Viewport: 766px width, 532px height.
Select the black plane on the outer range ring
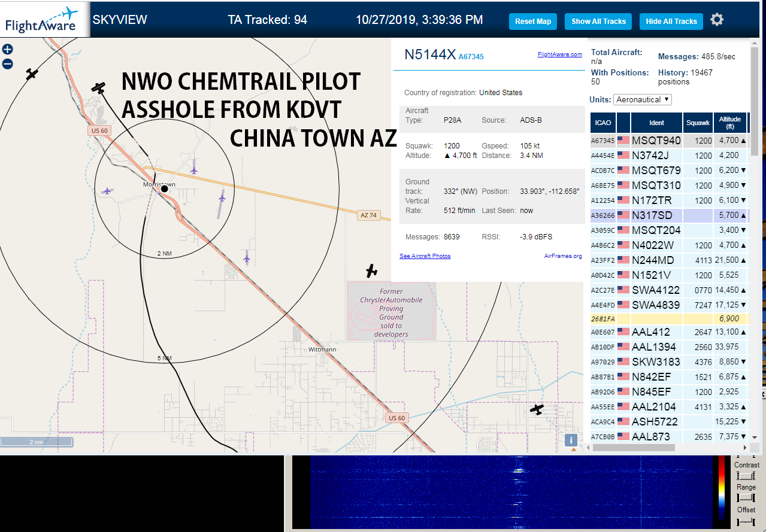coord(32,74)
